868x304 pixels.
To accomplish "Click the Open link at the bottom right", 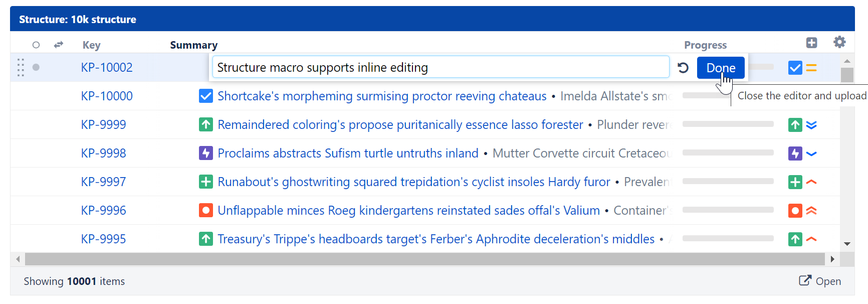I will (x=820, y=281).
